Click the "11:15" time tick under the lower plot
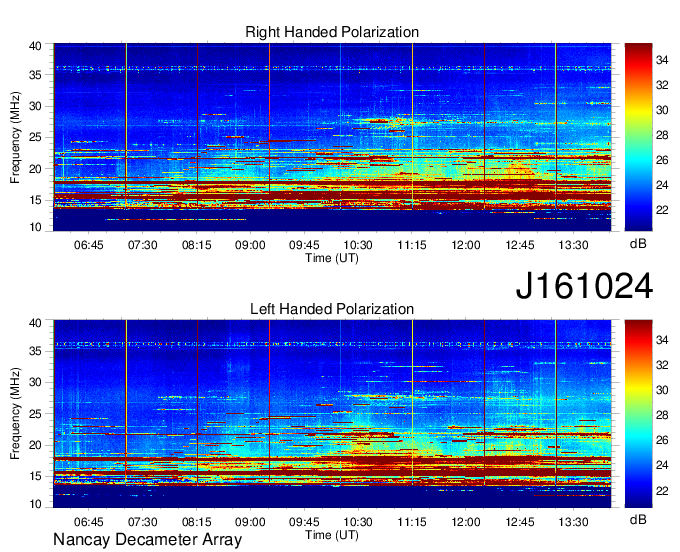680x552 pixels. coord(412,522)
